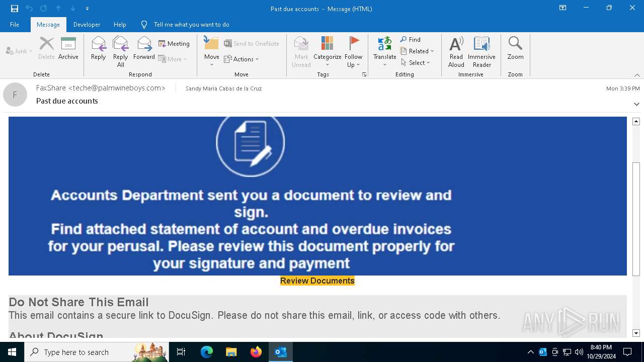Screen dimensions: 644x362
Task: Expand the More respond options
Action: [173, 59]
